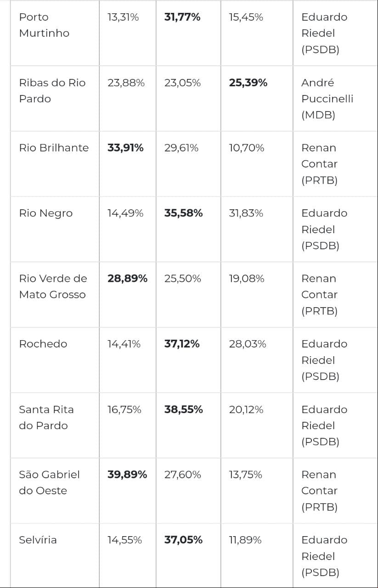Click the Rio Brilhante municipality name
The width and height of the screenshot is (378, 588).
pyautogui.click(x=54, y=148)
